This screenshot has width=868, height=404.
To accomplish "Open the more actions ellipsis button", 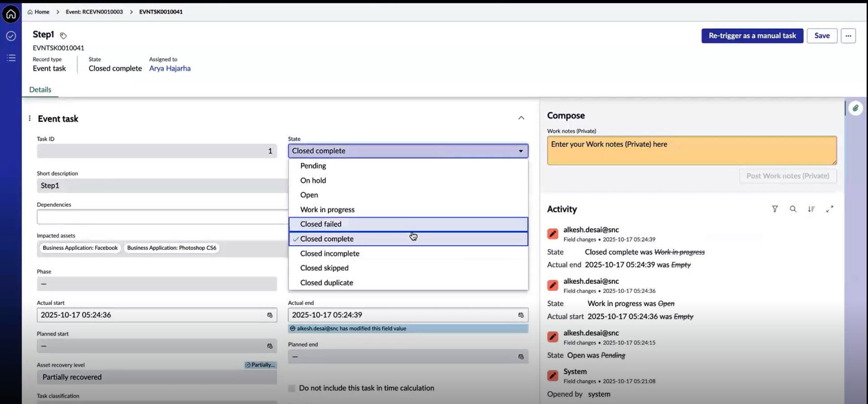I will (x=848, y=36).
